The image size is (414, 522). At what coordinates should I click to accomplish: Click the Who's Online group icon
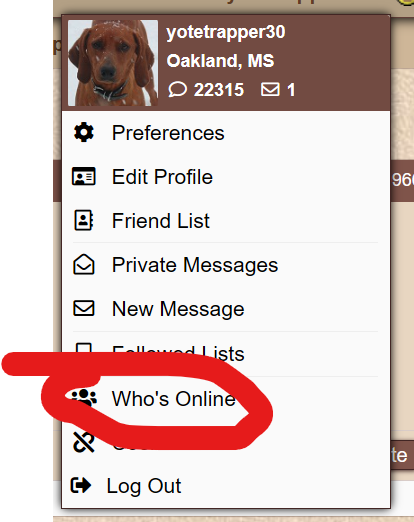[x=84, y=397]
